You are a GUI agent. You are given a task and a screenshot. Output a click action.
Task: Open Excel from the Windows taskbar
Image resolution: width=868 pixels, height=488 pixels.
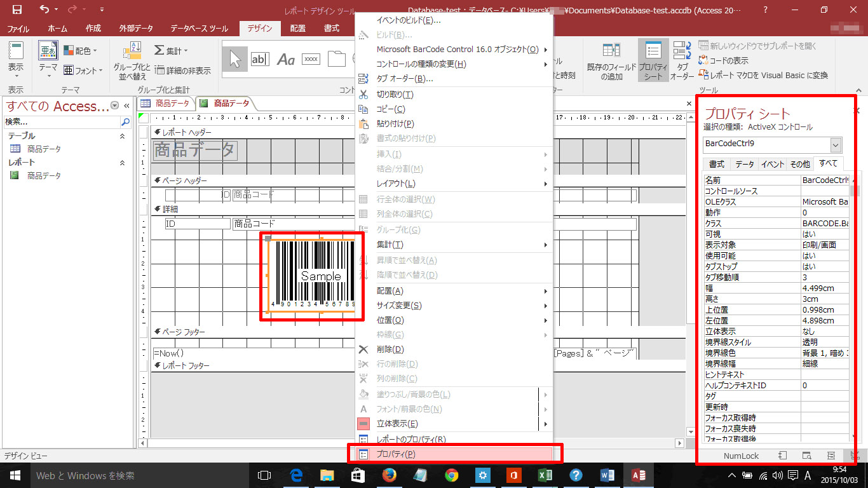point(545,475)
